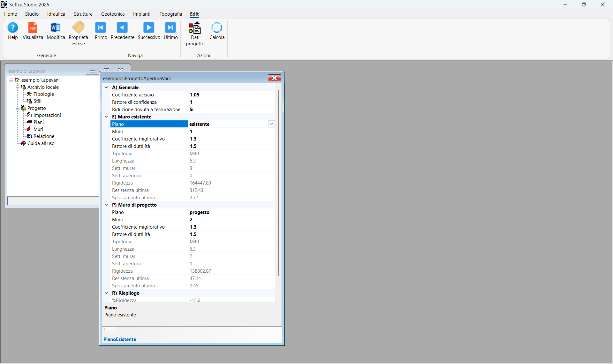The height and width of the screenshot is (364, 613).
Task: Open Guida all'uso node
Action: coord(41,143)
